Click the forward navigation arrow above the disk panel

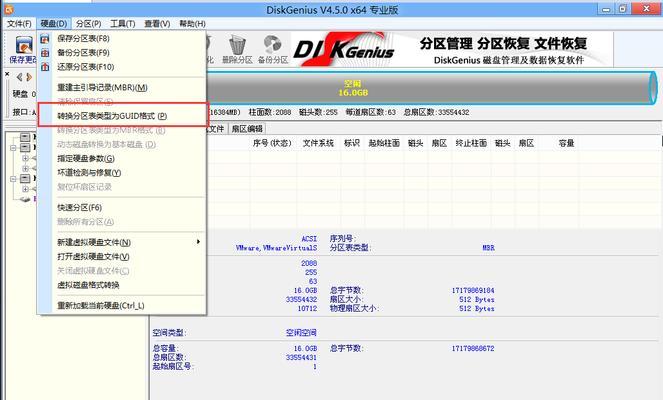pyautogui.click(x=29, y=77)
